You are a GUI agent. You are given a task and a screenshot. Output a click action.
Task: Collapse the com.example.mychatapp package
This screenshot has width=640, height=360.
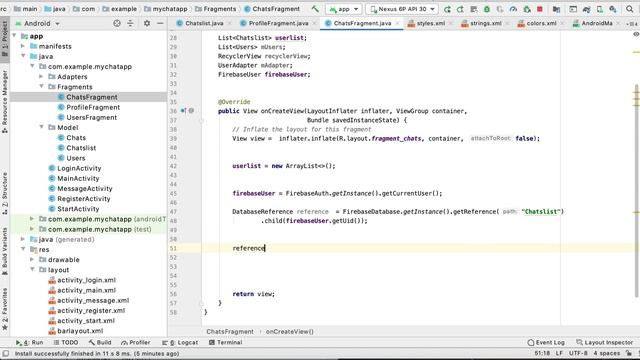coord(32,66)
